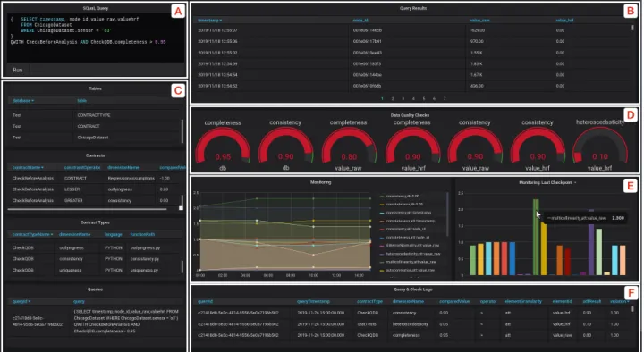Viewport: 644px width, 352px height.
Task: Click the multicollinearity.att.value_raw legend color swatch
Action: [382, 262]
